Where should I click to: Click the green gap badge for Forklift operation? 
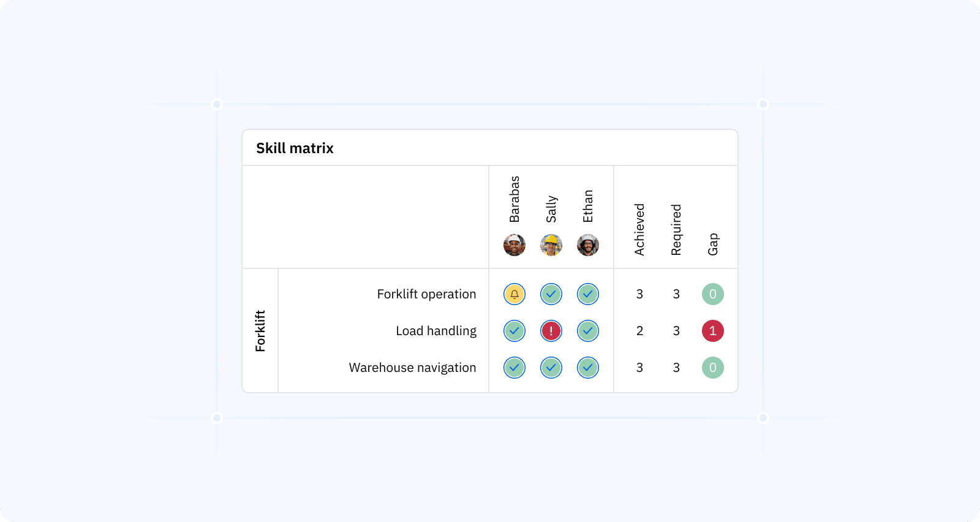[713, 294]
